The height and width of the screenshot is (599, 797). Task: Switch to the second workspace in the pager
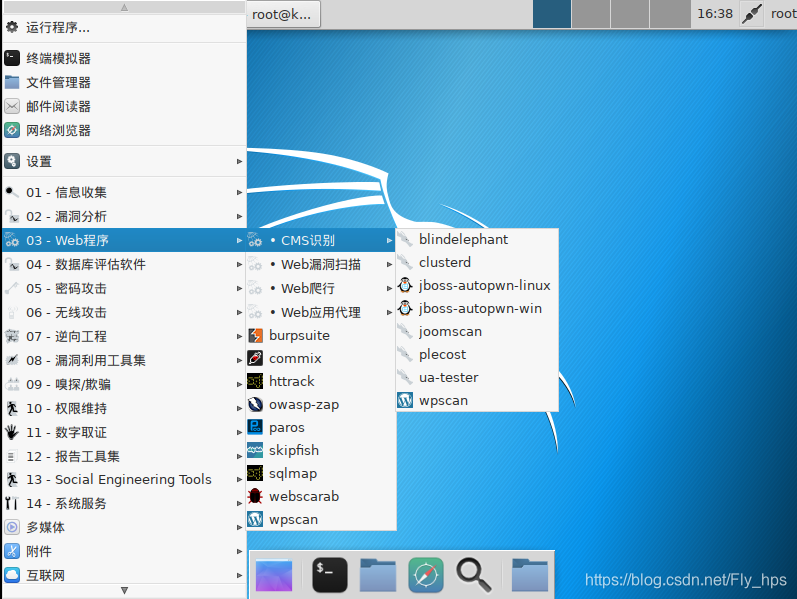(x=591, y=14)
